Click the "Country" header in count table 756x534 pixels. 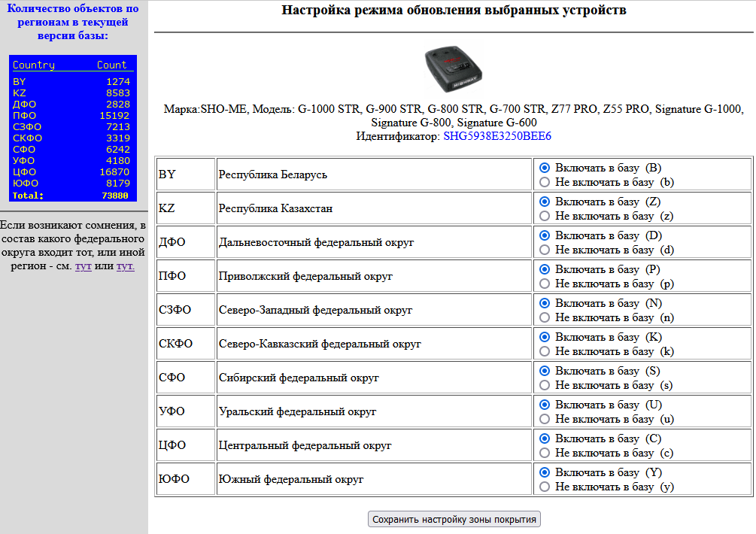34,65
